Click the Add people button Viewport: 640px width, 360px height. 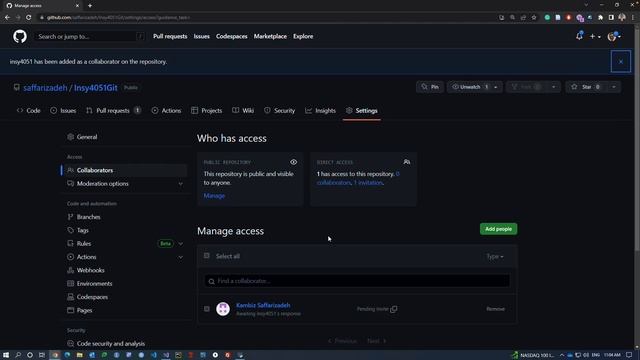click(498, 229)
